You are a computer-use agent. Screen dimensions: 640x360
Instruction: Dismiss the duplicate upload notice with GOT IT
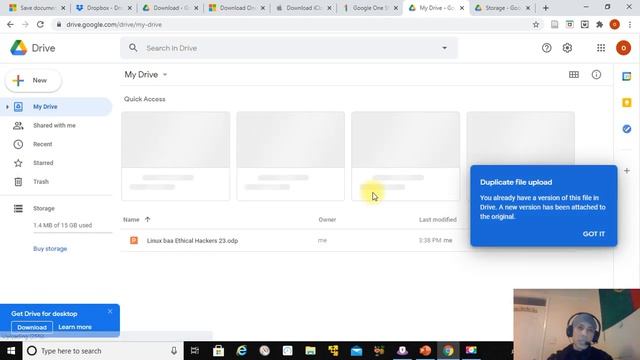(x=593, y=234)
